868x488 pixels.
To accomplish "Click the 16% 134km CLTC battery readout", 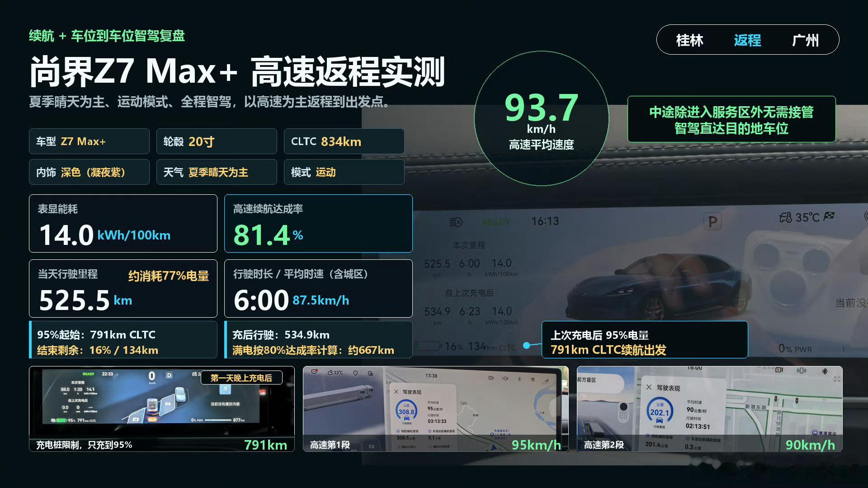I will point(465,347).
